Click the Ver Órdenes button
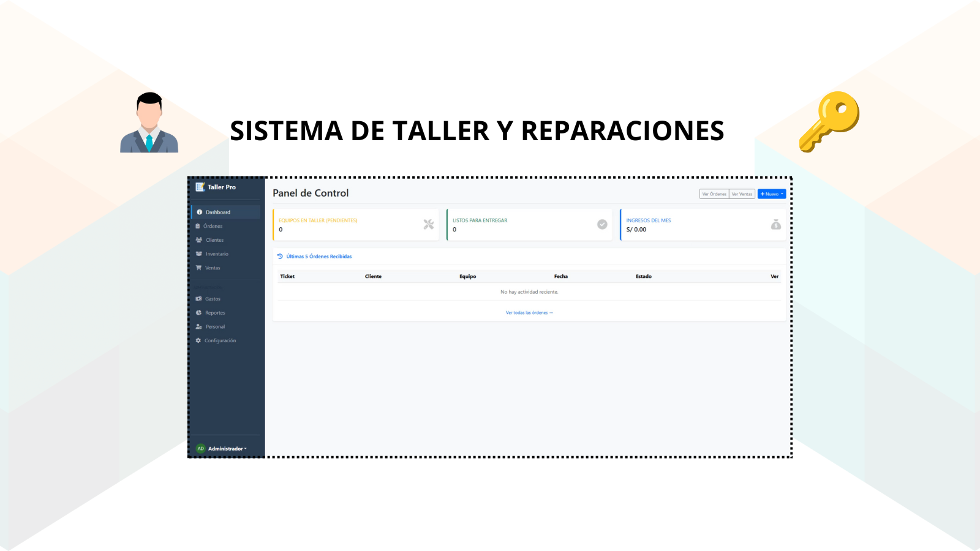 714,194
